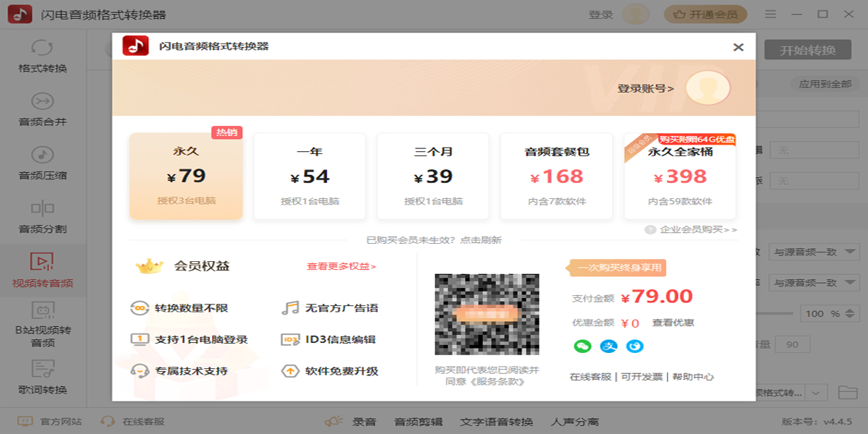Open 帮助中心 link in dialog
This screenshot has height=434, width=868.
point(693,377)
